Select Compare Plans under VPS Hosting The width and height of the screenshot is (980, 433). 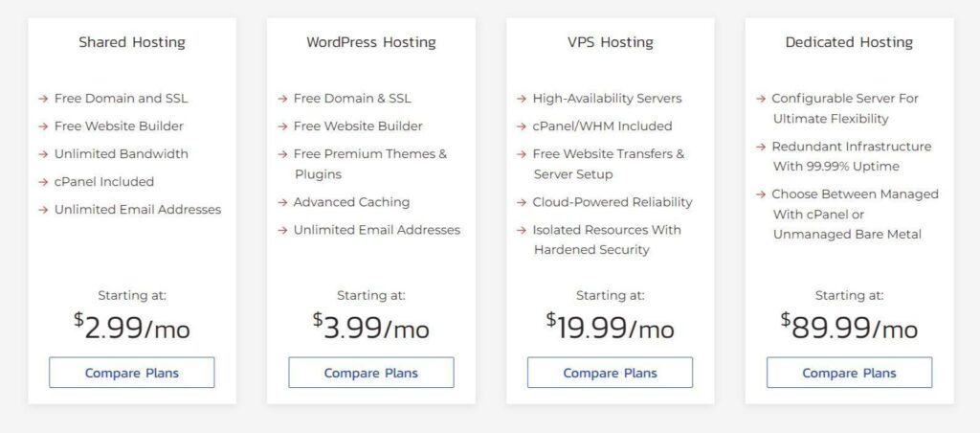pos(610,373)
